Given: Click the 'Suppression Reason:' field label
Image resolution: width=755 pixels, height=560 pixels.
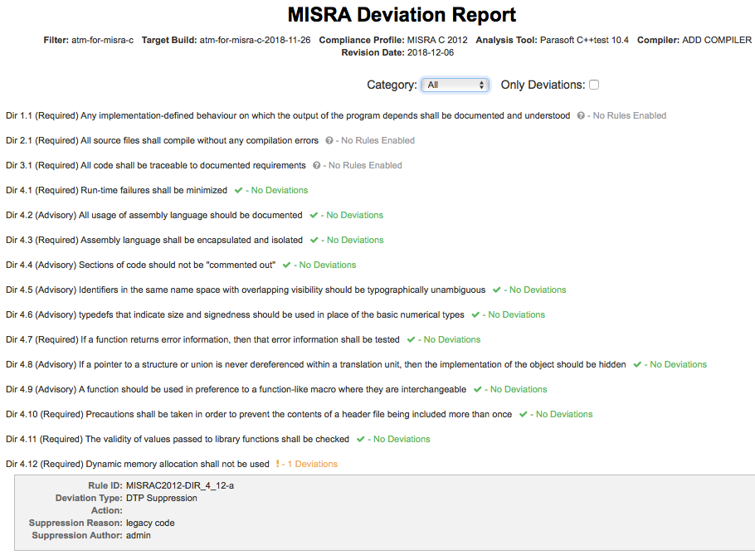Looking at the screenshot, I should click(75, 523).
